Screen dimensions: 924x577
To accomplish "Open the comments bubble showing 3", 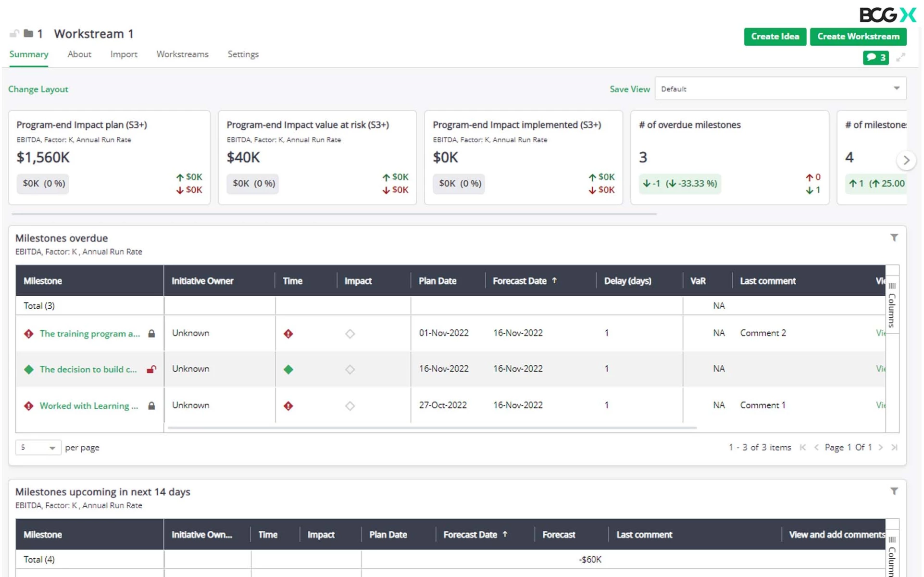I will pyautogui.click(x=876, y=58).
